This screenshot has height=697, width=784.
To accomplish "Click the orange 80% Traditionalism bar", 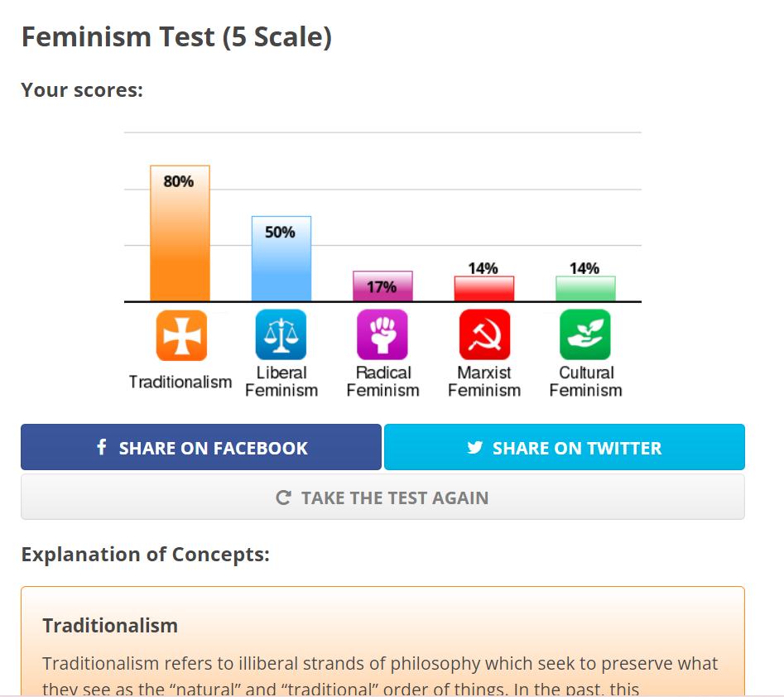I will (180, 240).
